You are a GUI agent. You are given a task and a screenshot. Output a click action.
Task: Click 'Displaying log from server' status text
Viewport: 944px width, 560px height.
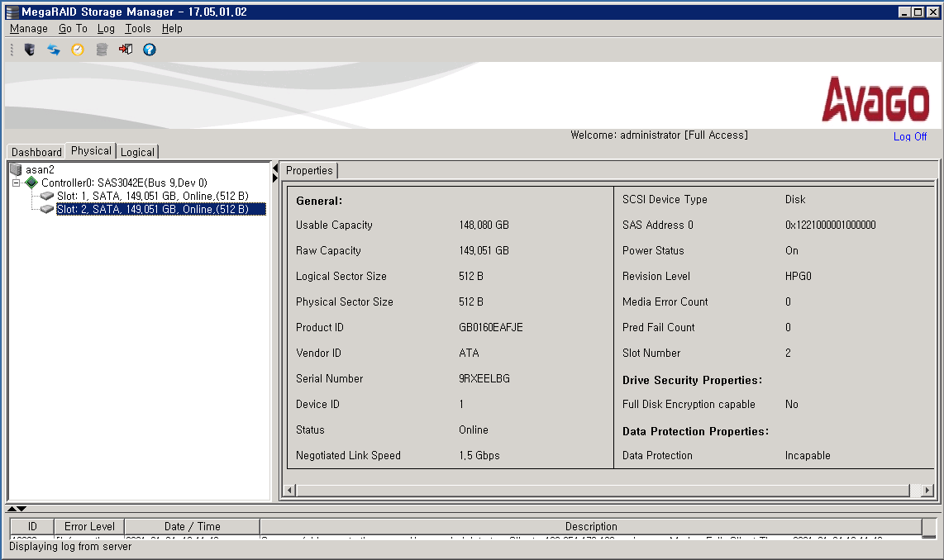pyautogui.click(x=70, y=546)
